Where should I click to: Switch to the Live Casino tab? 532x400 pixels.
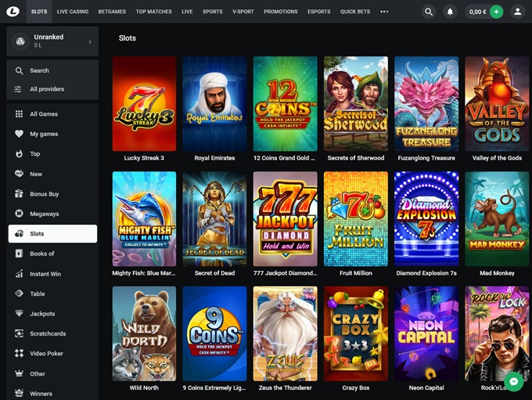pyautogui.click(x=73, y=12)
